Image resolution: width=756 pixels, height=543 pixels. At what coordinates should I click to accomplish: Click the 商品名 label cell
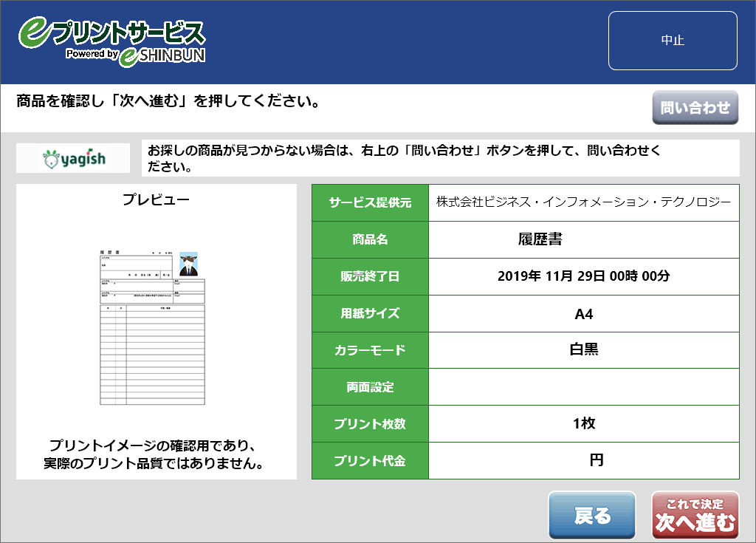371,239
